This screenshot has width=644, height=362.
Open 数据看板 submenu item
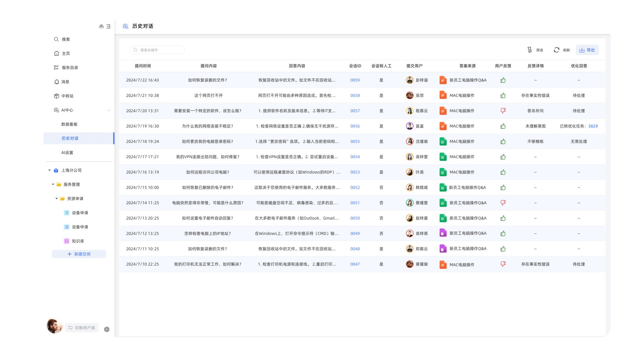click(69, 124)
